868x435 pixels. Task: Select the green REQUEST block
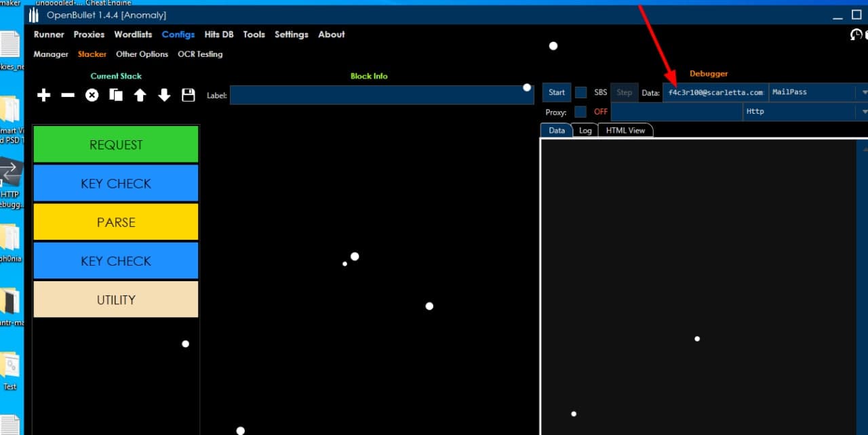pos(116,145)
